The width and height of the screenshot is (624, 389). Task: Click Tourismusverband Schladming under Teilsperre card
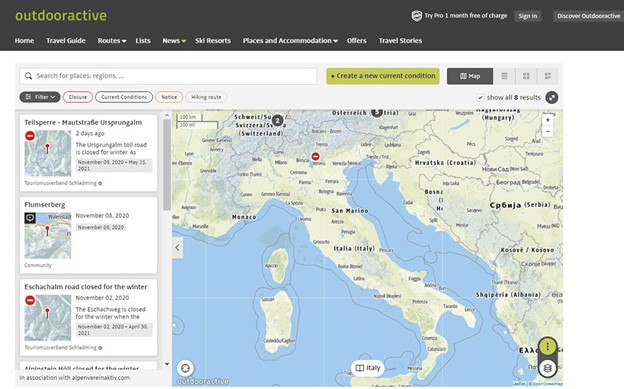pyautogui.click(x=60, y=183)
